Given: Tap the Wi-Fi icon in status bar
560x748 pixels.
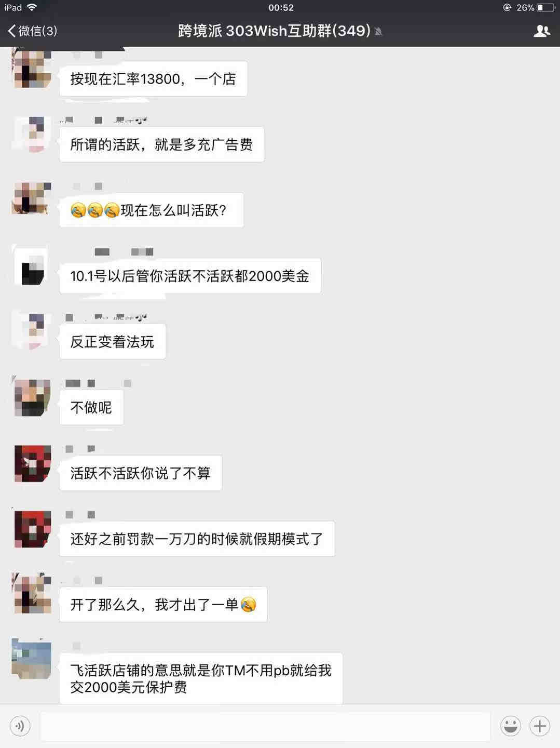Looking at the screenshot, I should pyautogui.click(x=32, y=7).
